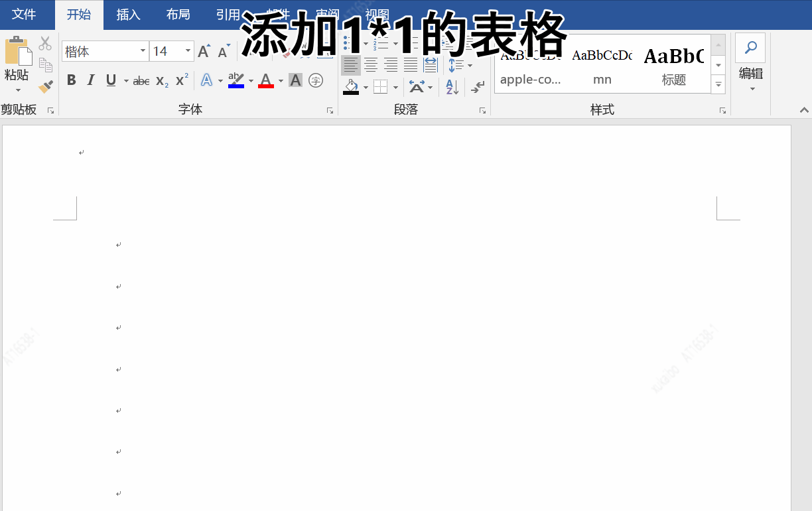Click the Enclosed Character (字) icon
The width and height of the screenshot is (812, 511).
click(x=316, y=80)
